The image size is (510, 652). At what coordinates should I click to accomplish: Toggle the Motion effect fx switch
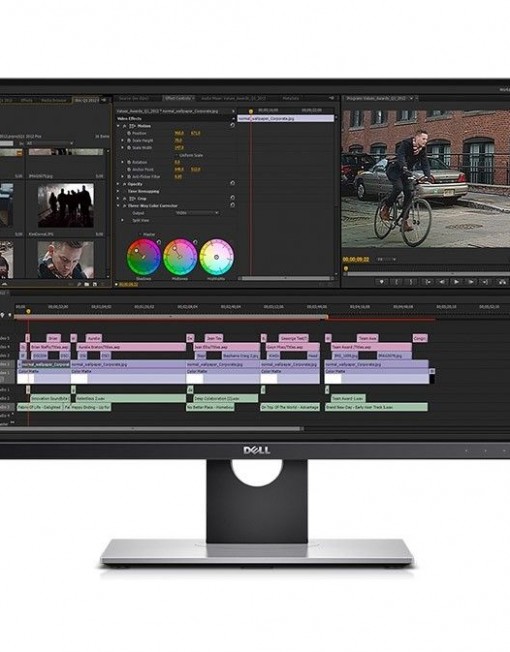point(124,126)
